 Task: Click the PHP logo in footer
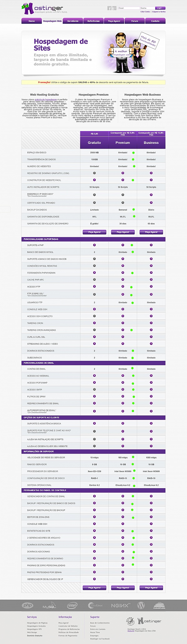[27, 605]
